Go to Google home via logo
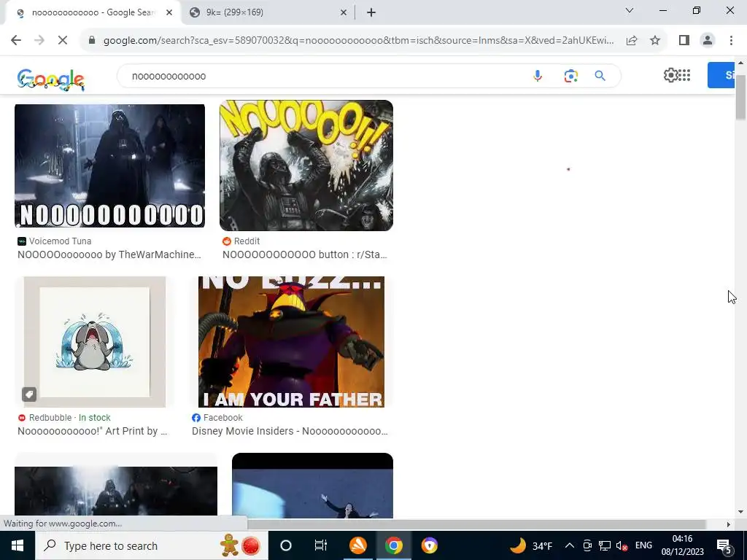 coord(51,79)
